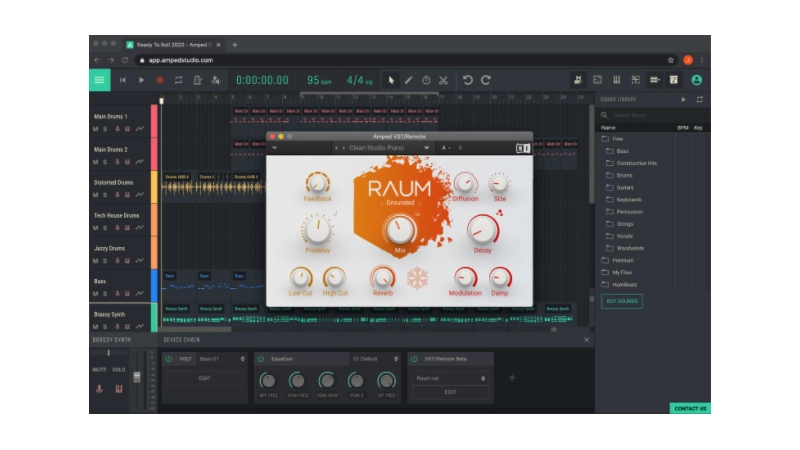Solo the Brassy Synth track header
This screenshot has height=450, width=800.
tap(105, 327)
